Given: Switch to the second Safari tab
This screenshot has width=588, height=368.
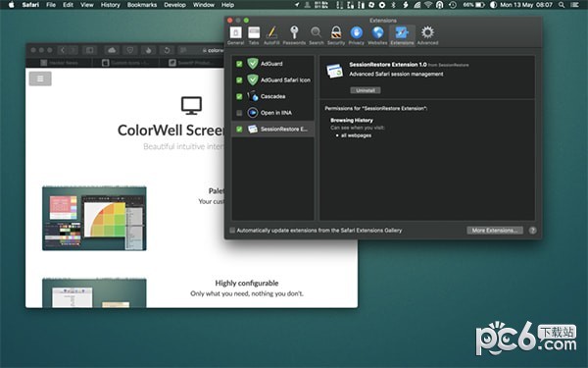Looking at the screenshot, I should tap(125, 63).
